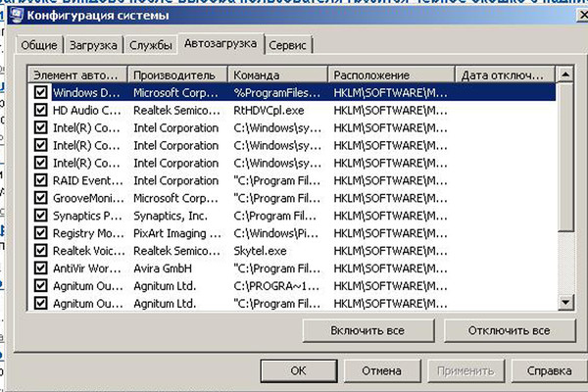Select the Skytel.exe command cell
The height and width of the screenshot is (392, 588).
tap(260, 251)
